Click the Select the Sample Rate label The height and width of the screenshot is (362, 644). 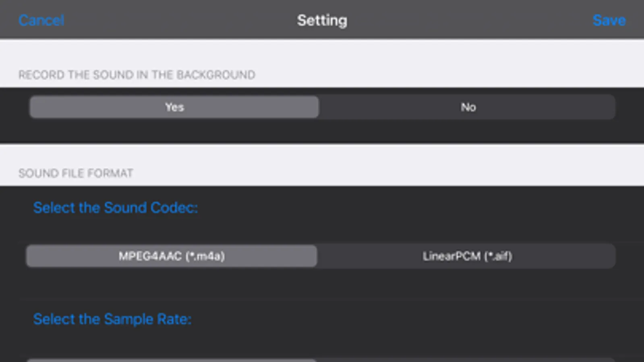point(112,319)
